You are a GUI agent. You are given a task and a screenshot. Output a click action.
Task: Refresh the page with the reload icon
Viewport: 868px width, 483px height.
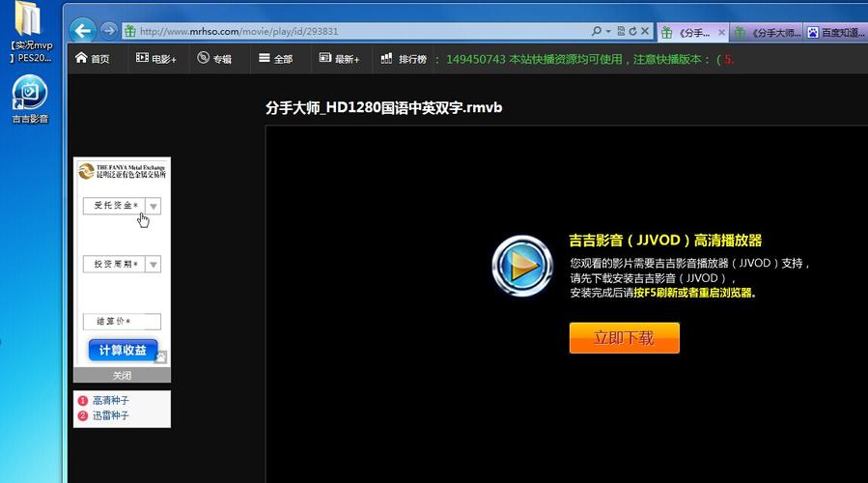(632, 31)
